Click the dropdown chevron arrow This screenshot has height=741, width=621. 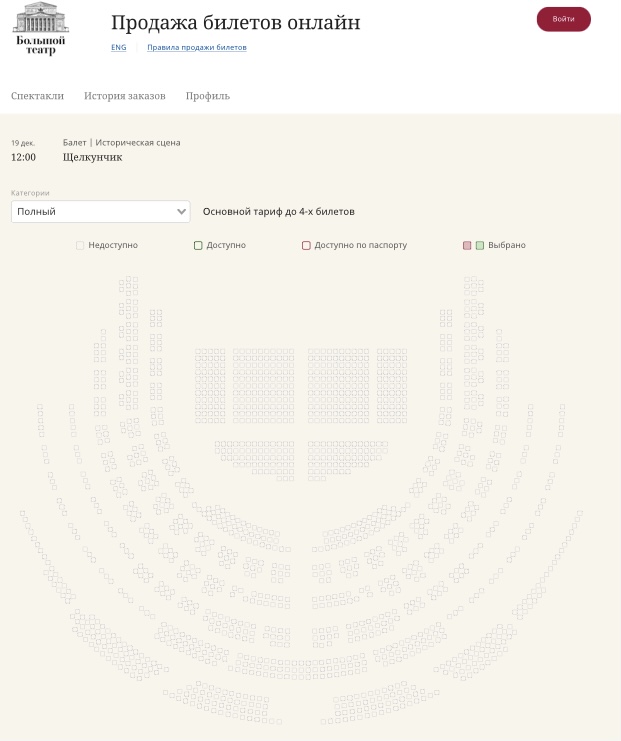coord(181,212)
